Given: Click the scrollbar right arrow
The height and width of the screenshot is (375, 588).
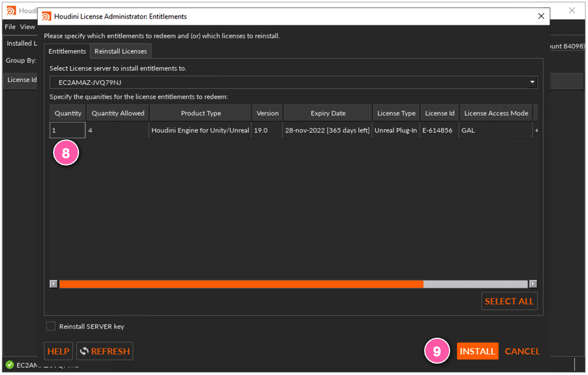Looking at the screenshot, I should tap(533, 284).
